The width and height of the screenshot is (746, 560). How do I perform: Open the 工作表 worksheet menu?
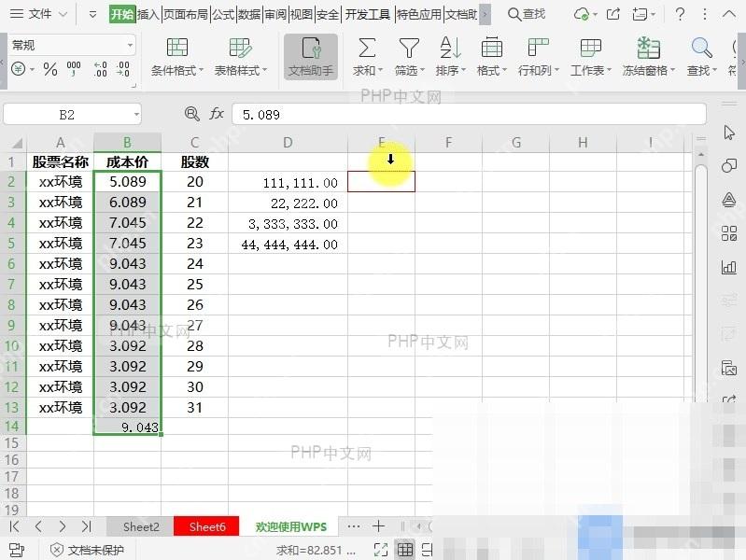tap(590, 57)
